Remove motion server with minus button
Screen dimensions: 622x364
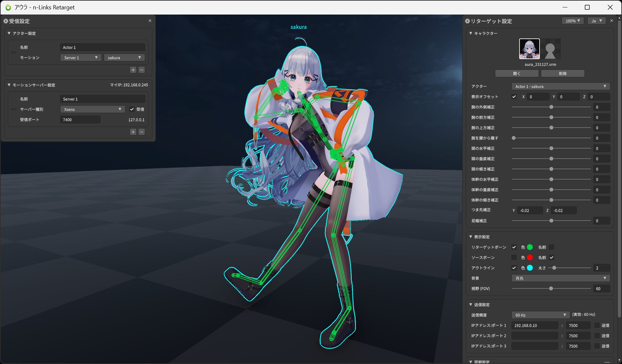coord(142,132)
